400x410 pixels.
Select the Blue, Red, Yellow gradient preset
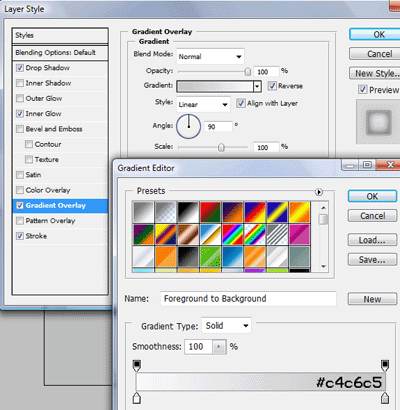pyautogui.click(x=255, y=212)
